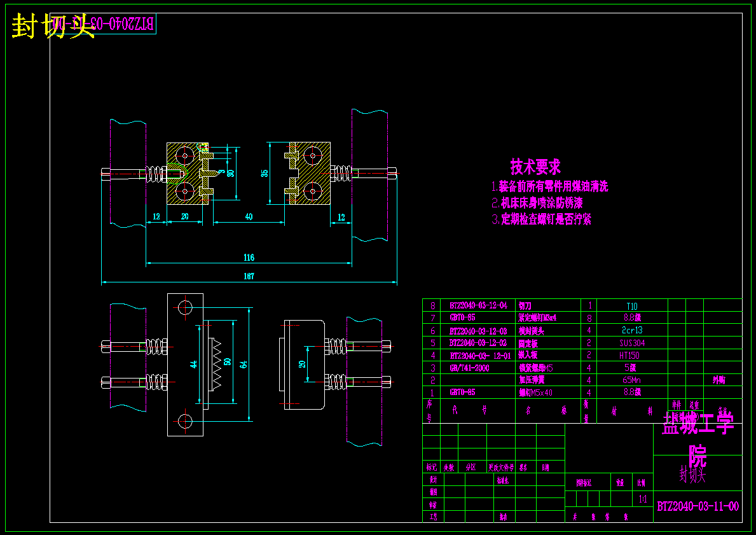This screenshot has height=535, width=756.
Task: Select the 更改文件号 header cell
Action: coord(501,468)
